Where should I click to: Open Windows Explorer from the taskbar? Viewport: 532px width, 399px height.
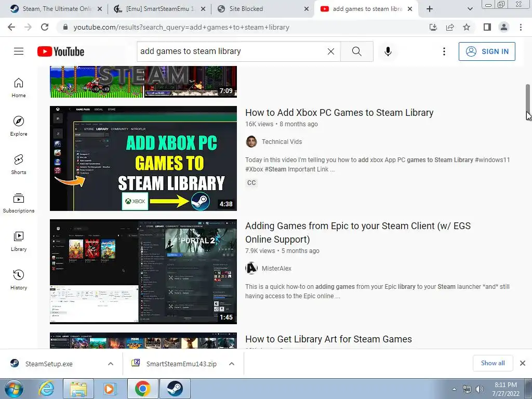78,389
